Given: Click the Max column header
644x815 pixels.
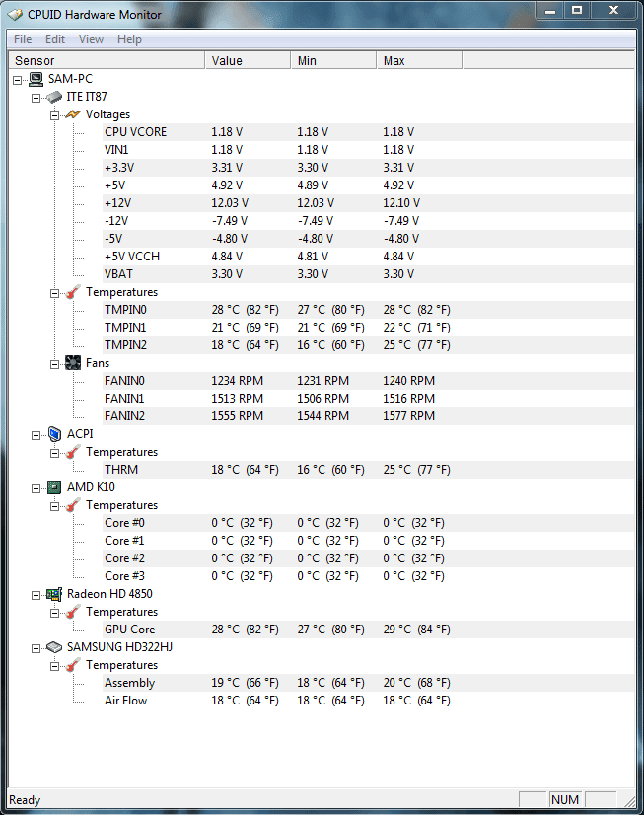Looking at the screenshot, I should tap(419, 61).
